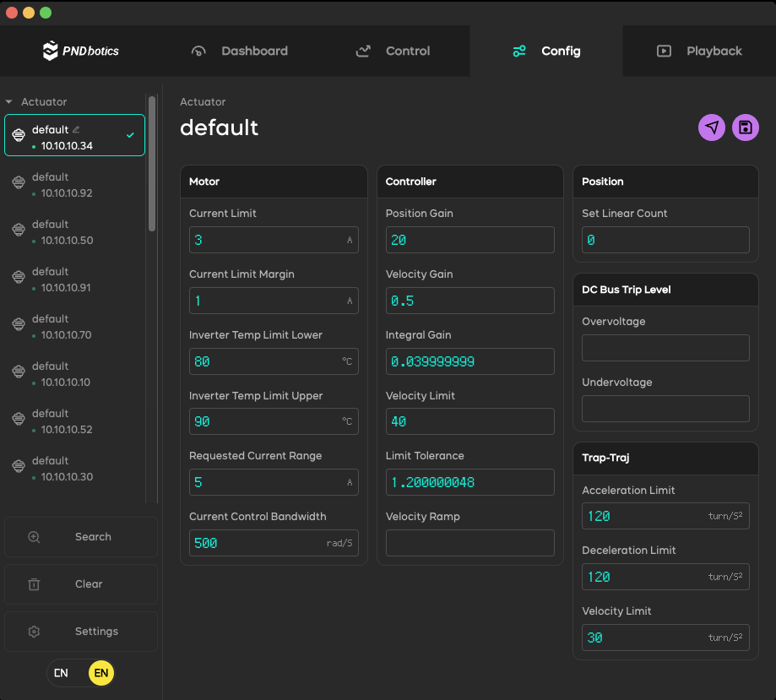Select actuator 10.10.10.52 in the list
Viewport: 776px width, 700px height.
[x=75, y=421]
